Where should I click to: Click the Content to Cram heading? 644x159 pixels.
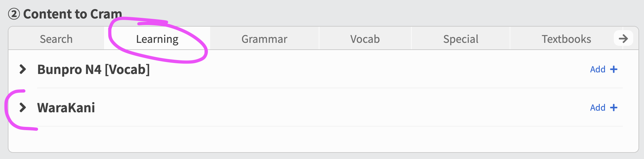73,14
